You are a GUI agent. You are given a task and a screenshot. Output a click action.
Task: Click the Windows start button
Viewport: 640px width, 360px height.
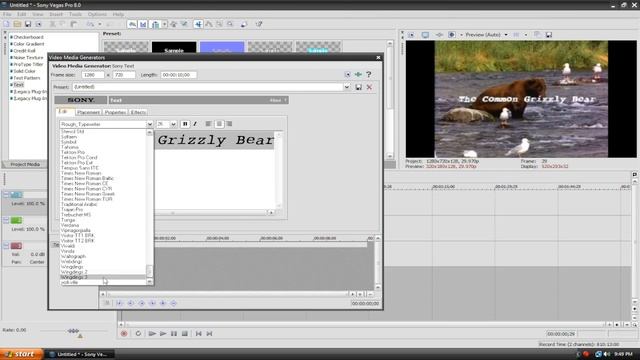(x=21, y=354)
